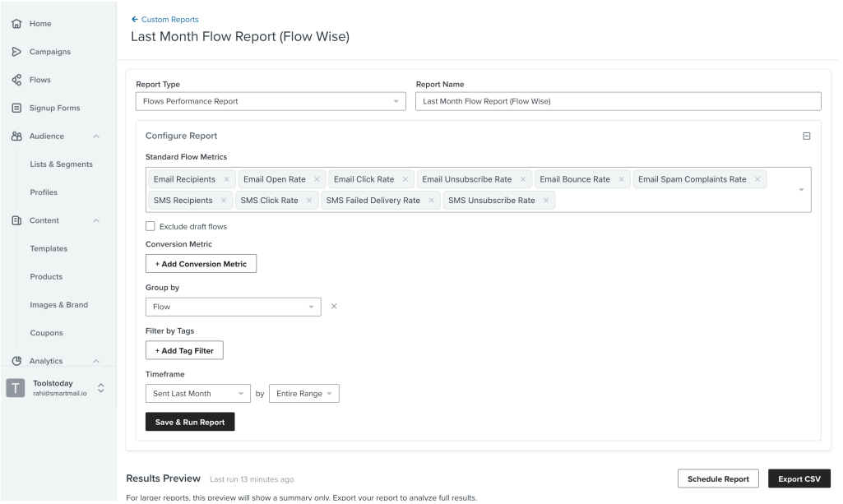
Task: Return to Custom Reports link
Action: tap(170, 20)
